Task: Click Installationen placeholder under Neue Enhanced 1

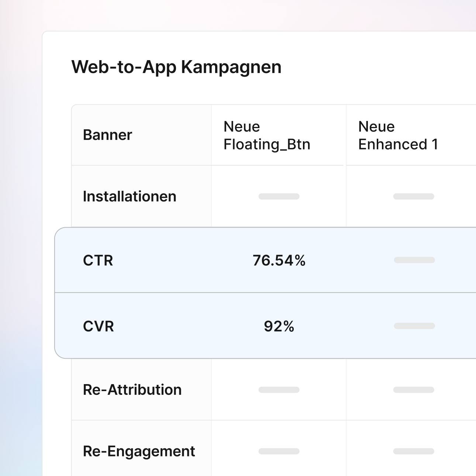Action: [414, 196]
